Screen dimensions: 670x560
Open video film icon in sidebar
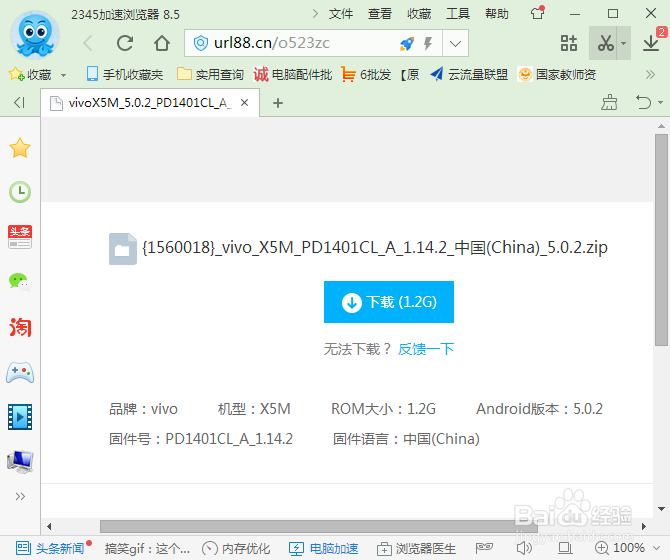[20, 417]
